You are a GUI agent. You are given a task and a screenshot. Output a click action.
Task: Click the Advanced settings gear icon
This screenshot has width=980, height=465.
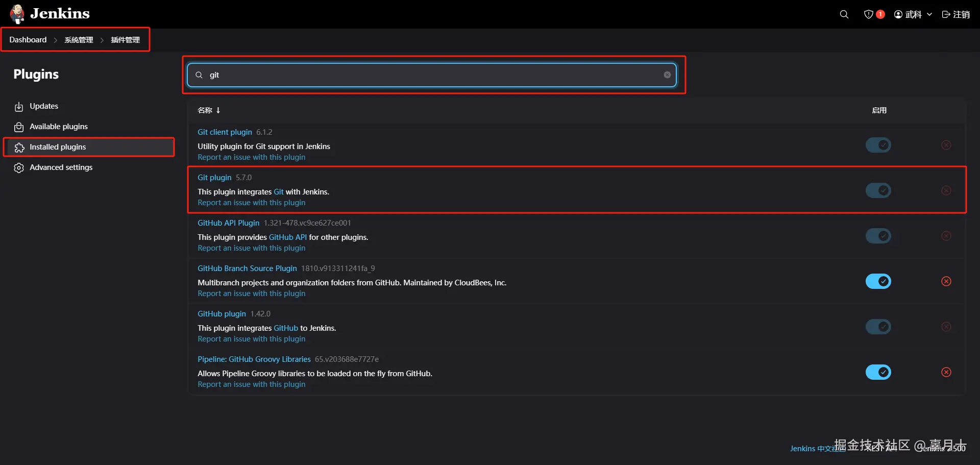tap(19, 168)
